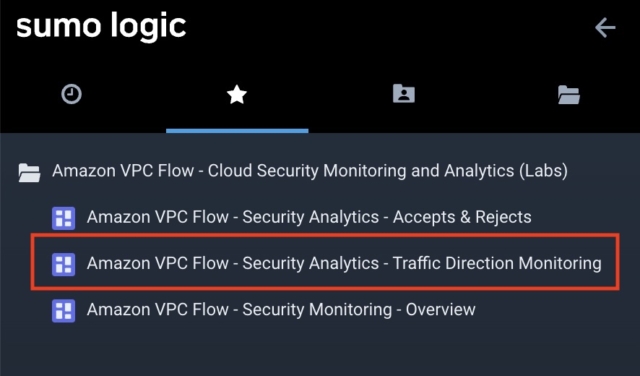Click the dashboard icon beside Traffic Direction Monitoring
The image size is (640, 376).
click(63, 264)
